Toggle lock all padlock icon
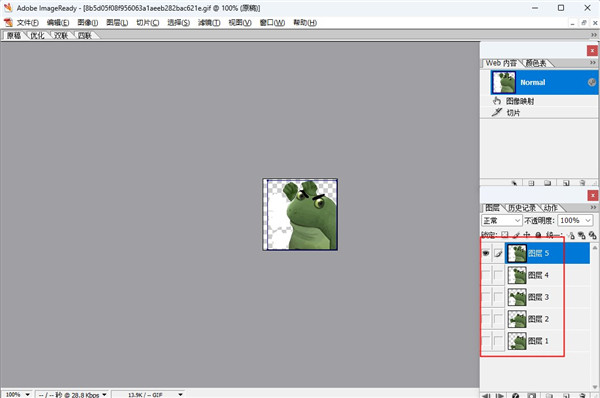Screen dimensions: 600x398 pyautogui.click(x=538, y=235)
